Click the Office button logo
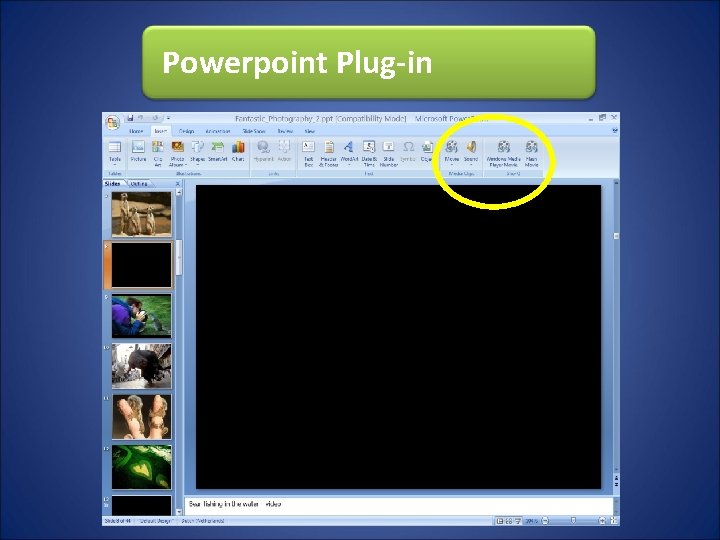The width and height of the screenshot is (720, 540). [x=112, y=123]
